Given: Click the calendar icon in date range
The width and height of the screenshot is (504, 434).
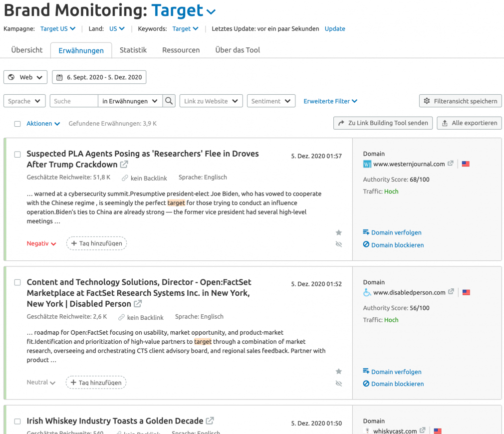Looking at the screenshot, I should click(x=59, y=77).
